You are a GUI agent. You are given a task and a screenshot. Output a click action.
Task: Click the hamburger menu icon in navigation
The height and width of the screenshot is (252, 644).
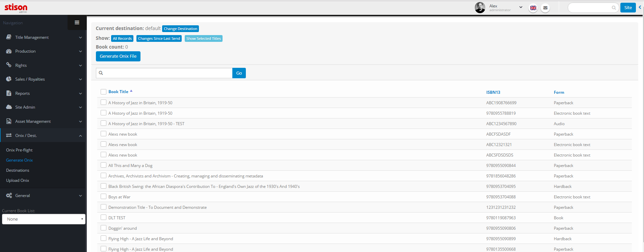(77, 23)
